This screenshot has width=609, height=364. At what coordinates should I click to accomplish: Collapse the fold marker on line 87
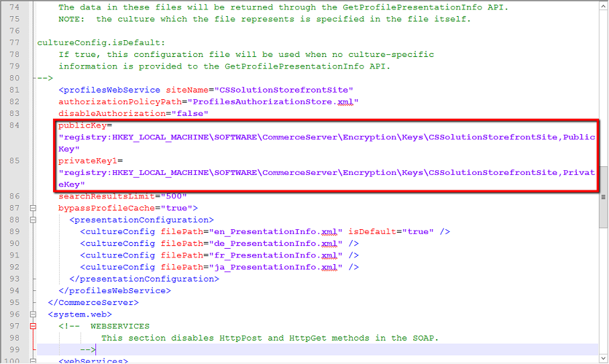point(33,208)
